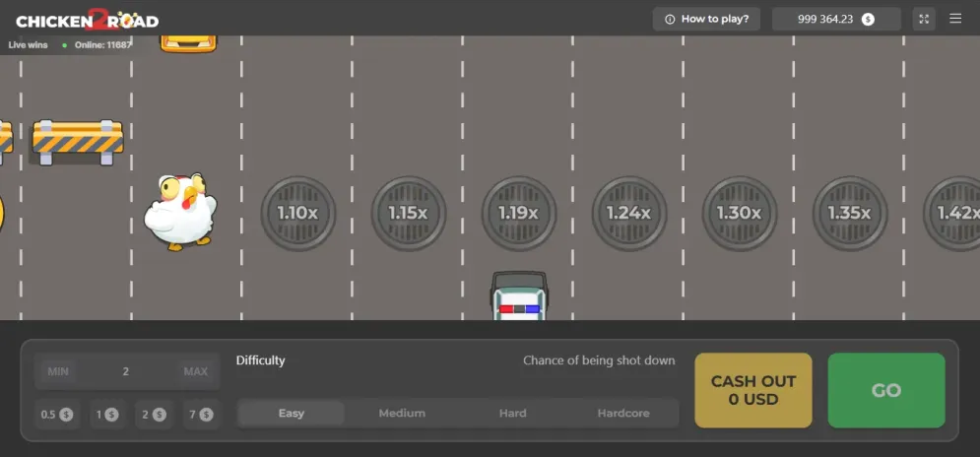The width and height of the screenshot is (980, 457).
Task: Choose the 0.5 dollar bet chip
Action: pyautogui.click(x=57, y=414)
